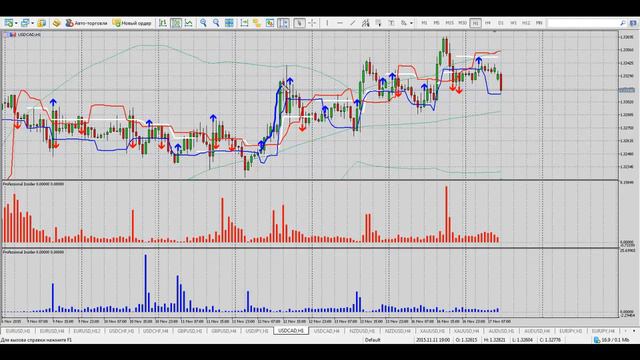Viewport: 640px width, 360px height.
Task: Expand the Profiles dropdown arrow
Action: tap(33, 23)
